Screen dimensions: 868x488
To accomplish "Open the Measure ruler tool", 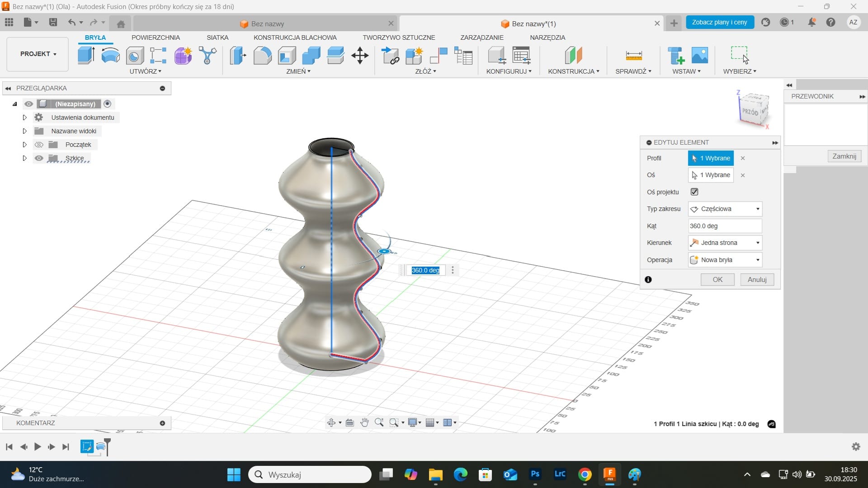I will (633, 56).
